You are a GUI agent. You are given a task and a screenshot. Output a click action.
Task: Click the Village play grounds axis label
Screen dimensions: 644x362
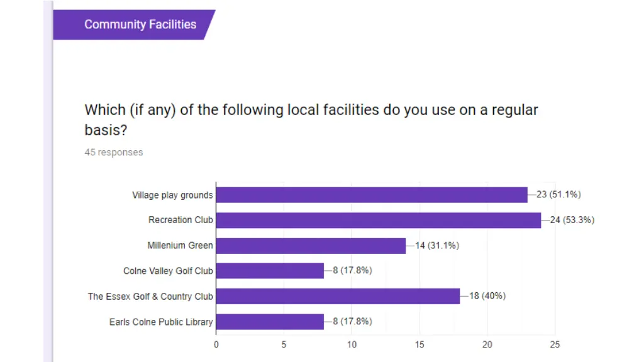(172, 195)
